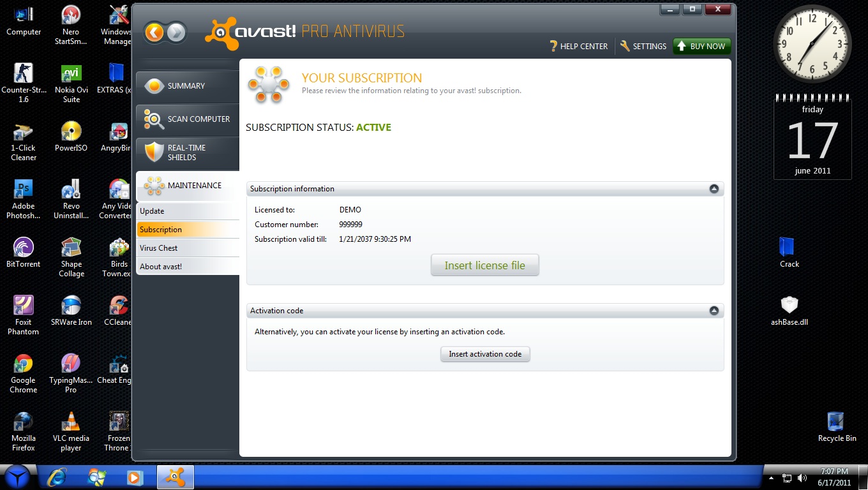Open VLC media player desktop icon
868x490 pixels.
(x=71, y=431)
